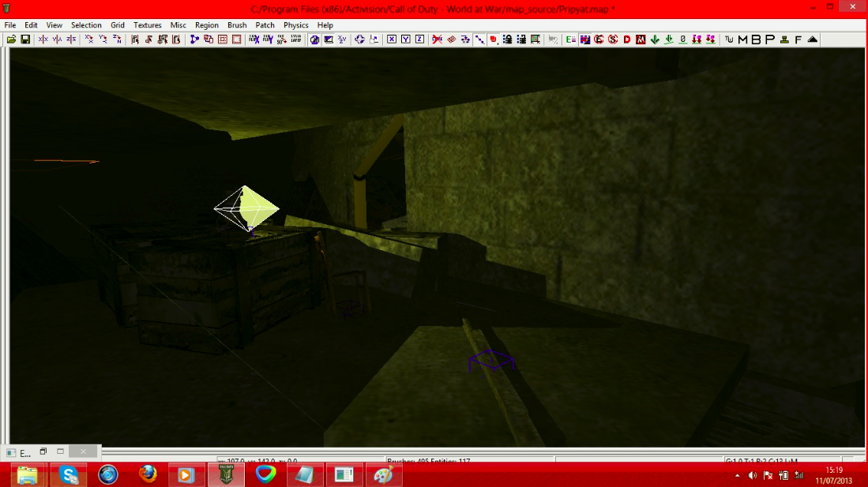Image resolution: width=868 pixels, height=487 pixels.
Task: Open the Patch menu
Action: pos(265,25)
